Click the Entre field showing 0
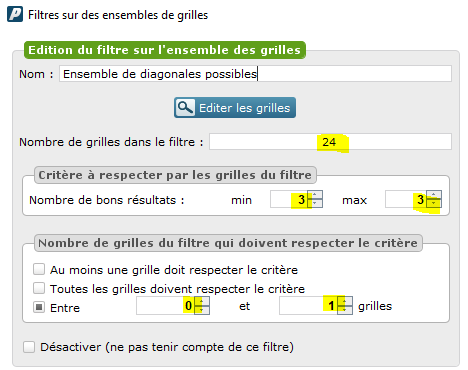This screenshot has height=370, width=468. point(166,305)
